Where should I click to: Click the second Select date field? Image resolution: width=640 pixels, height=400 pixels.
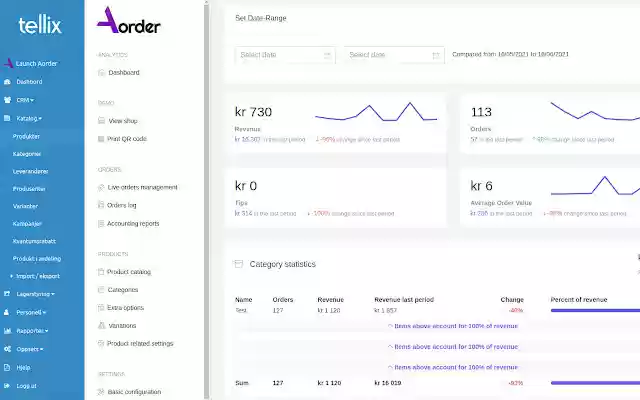tap(394, 55)
